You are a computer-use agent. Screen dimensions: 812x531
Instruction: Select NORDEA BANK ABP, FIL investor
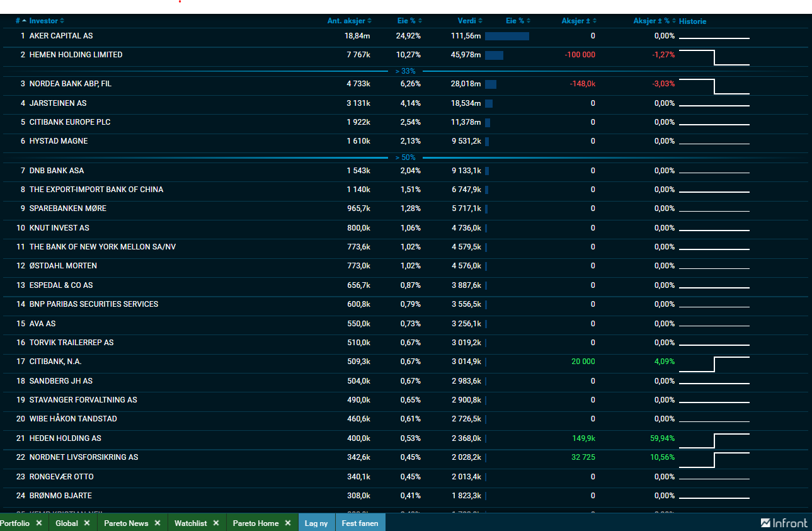click(71, 83)
